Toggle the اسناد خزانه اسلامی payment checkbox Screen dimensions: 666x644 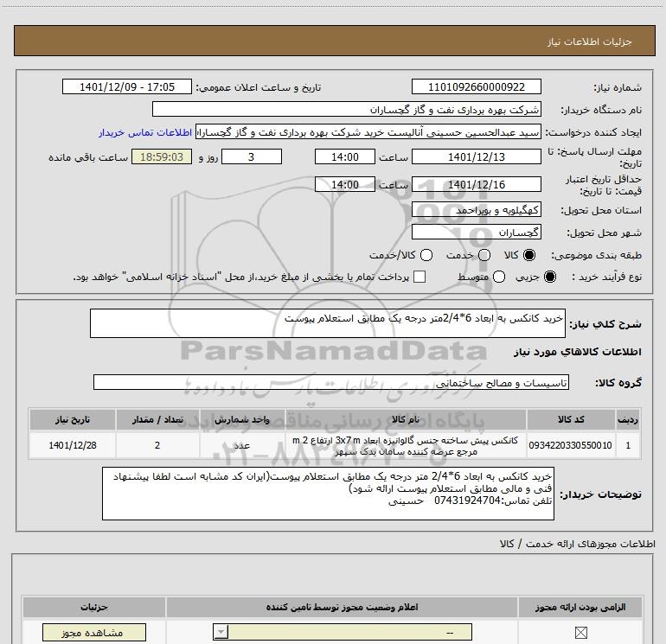[x=419, y=277]
